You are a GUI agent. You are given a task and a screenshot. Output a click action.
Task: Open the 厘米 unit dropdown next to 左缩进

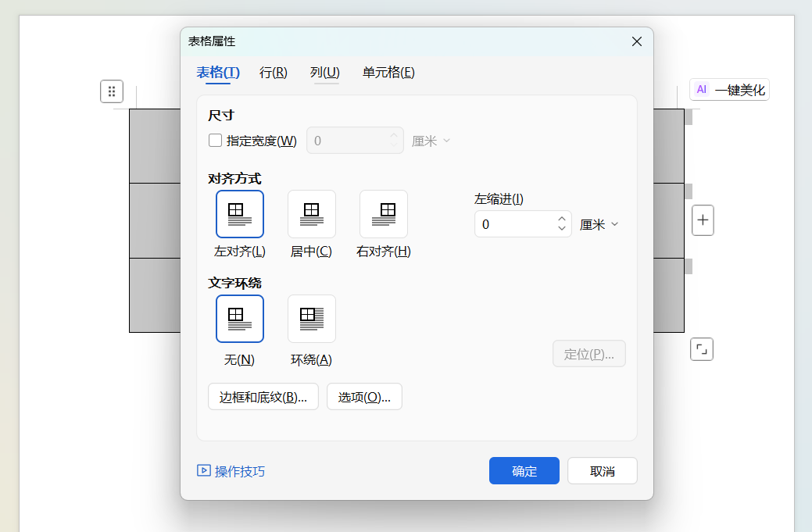pyautogui.click(x=600, y=224)
